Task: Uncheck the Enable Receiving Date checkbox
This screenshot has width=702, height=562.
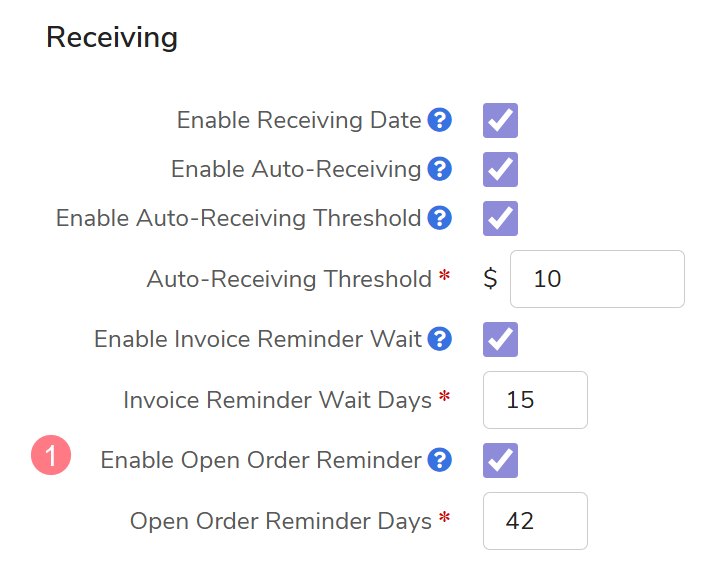Action: point(500,121)
